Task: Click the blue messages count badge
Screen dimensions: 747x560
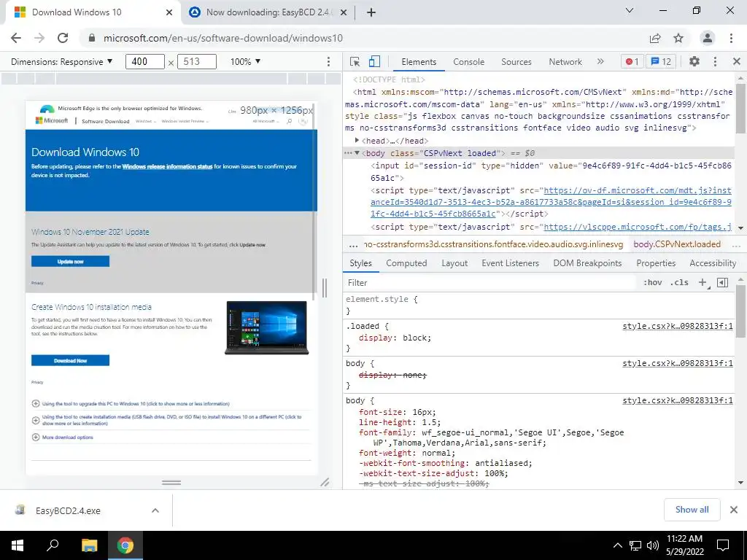Action: click(661, 61)
